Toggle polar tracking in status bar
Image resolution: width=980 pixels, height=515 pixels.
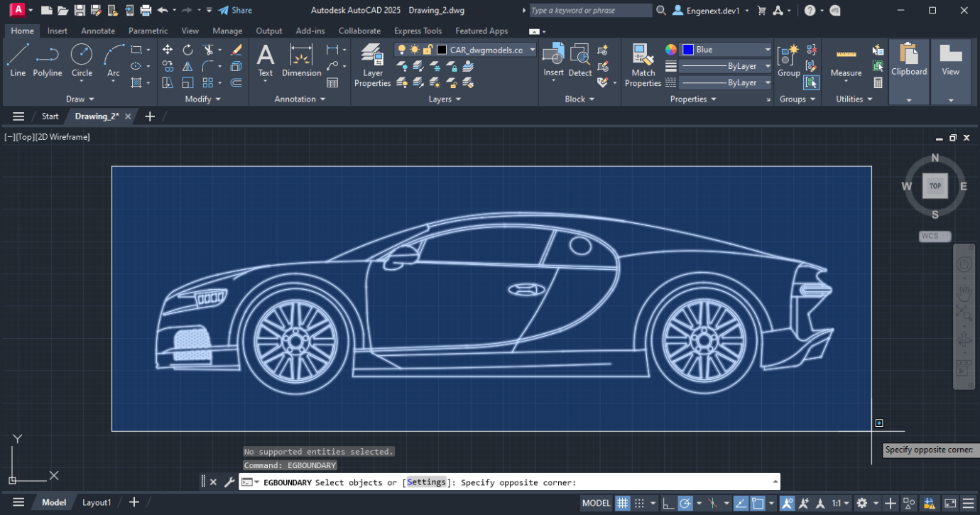pos(685,503)
